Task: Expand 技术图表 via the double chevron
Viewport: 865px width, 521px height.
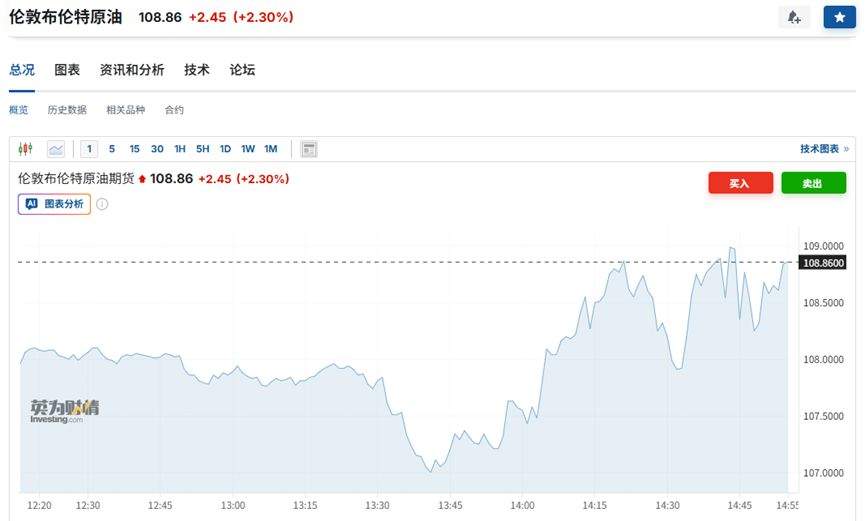Action: [x=846, y=149]
